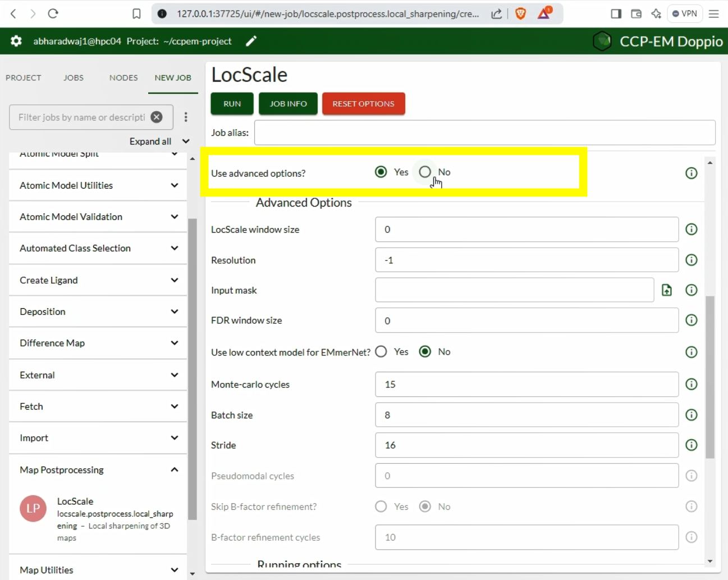Open Brave Rewards triangle icon

tap(544, 13)
